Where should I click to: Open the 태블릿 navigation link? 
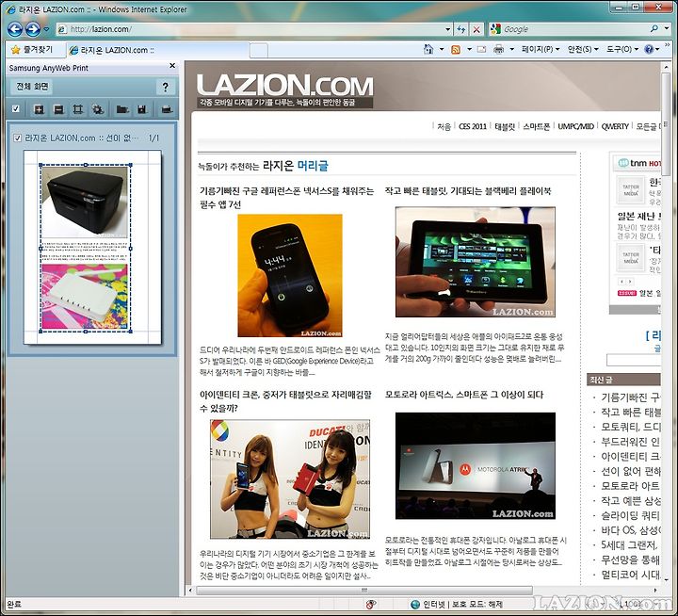505,126
